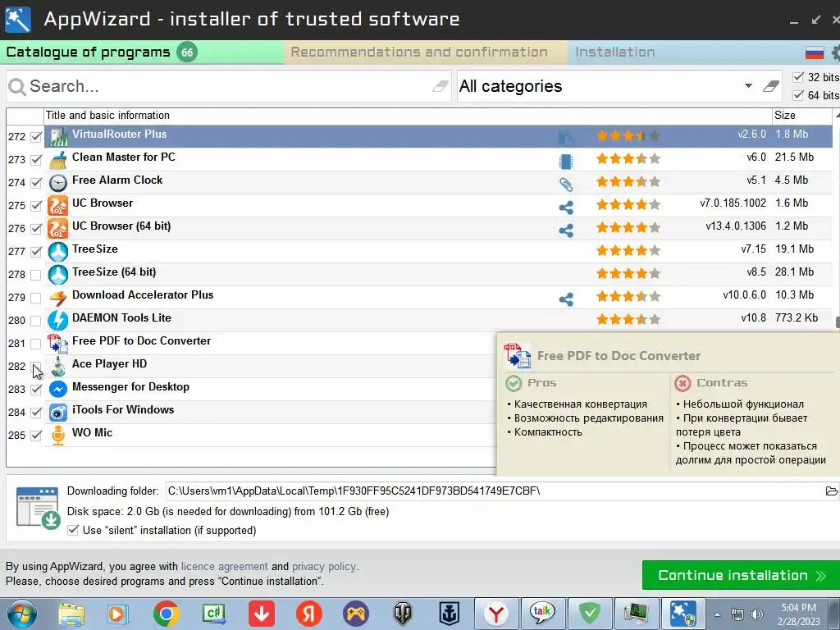The width and height of the screenshot is (840, 630).
Task: Uncheck the VirtualRouter Plus checkbox
Action: tap(36, 137)
